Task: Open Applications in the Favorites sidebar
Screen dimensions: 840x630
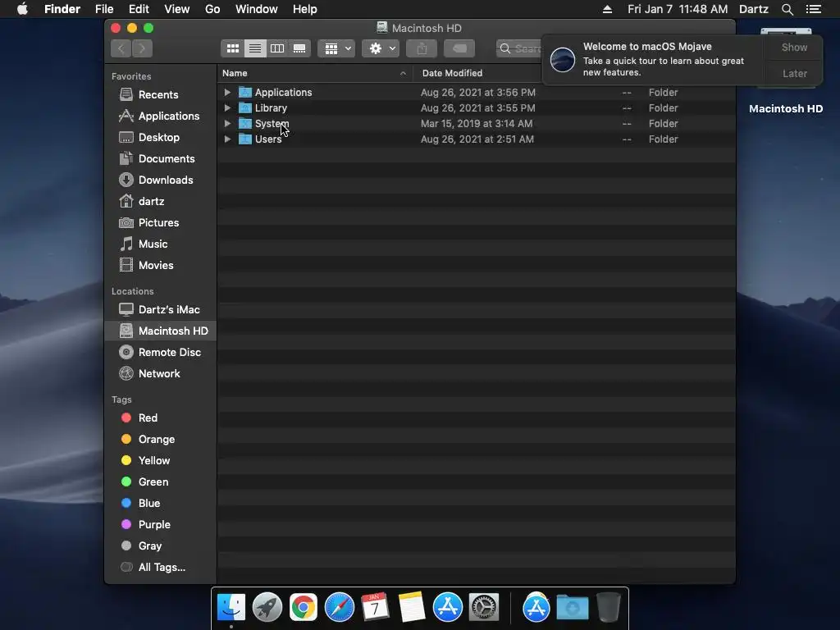Action: 169,116
